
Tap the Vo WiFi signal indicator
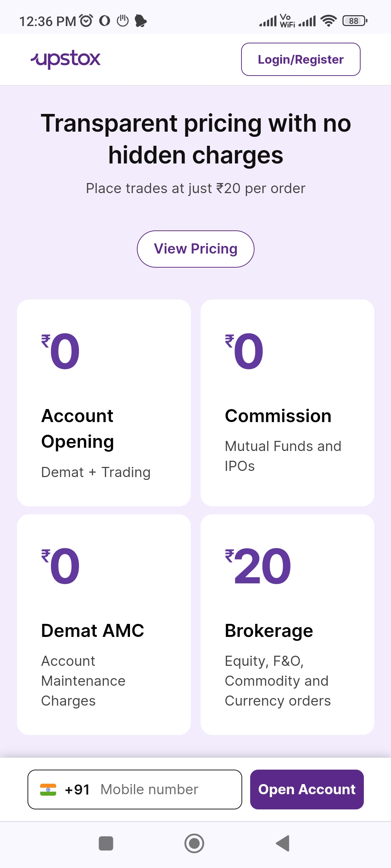(x=287, y=21)
